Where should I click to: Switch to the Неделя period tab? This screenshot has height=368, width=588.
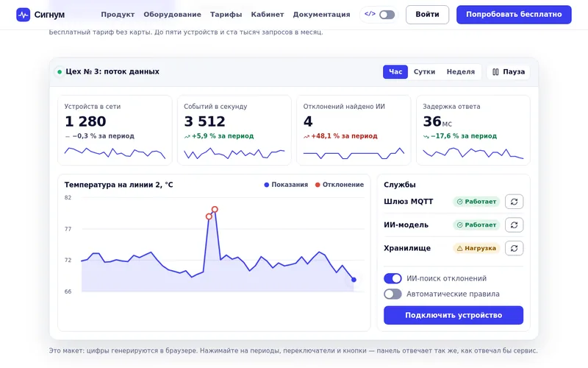pyautogui.click(x=461, y=71)
